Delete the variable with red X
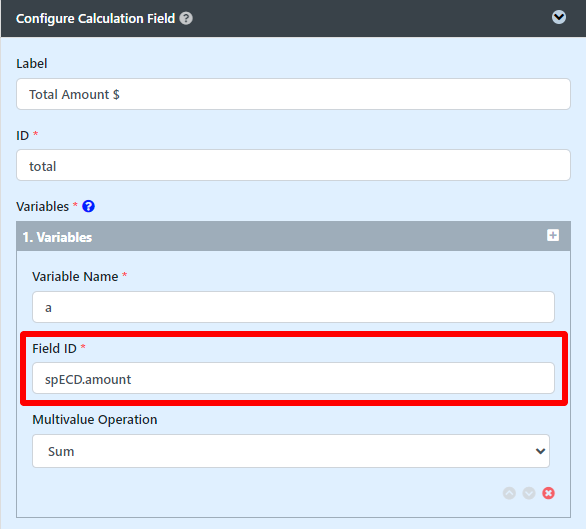The height and width of the screenshot is (529, 586). point(548,493)
